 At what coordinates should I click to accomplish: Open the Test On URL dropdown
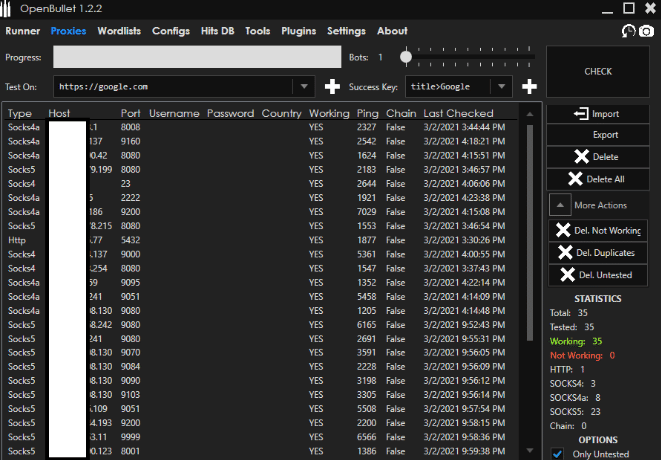coord(305,87)
